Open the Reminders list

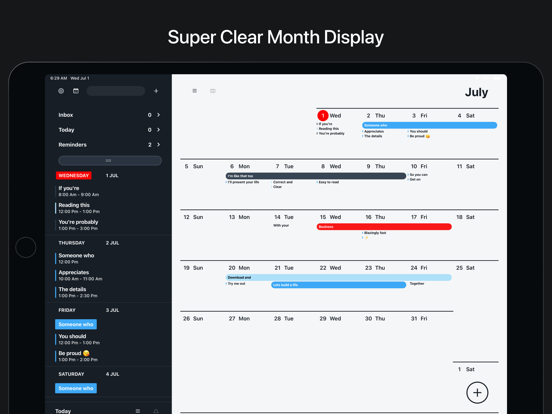(109, 144)
